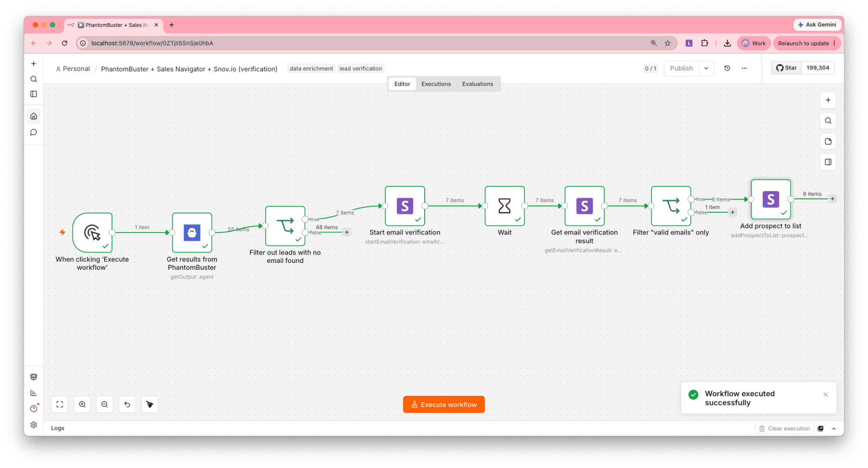This screenshot has height=468, width=868.
Task: Open insights chart icon in sidebar
Action: coord(33,393)
